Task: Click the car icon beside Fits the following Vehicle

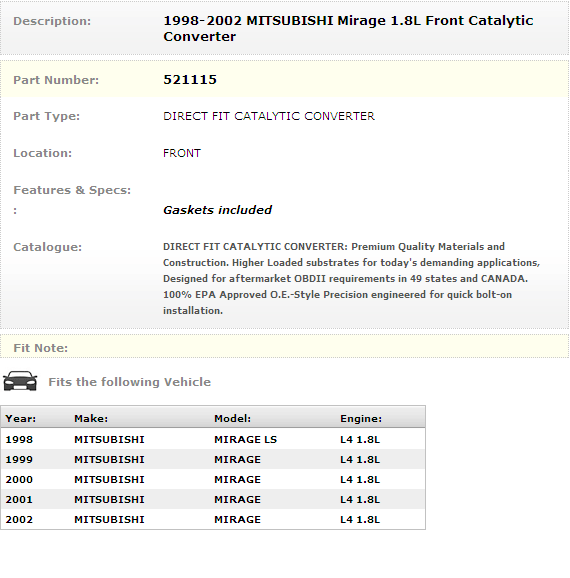Action: (x=20, y=381)
